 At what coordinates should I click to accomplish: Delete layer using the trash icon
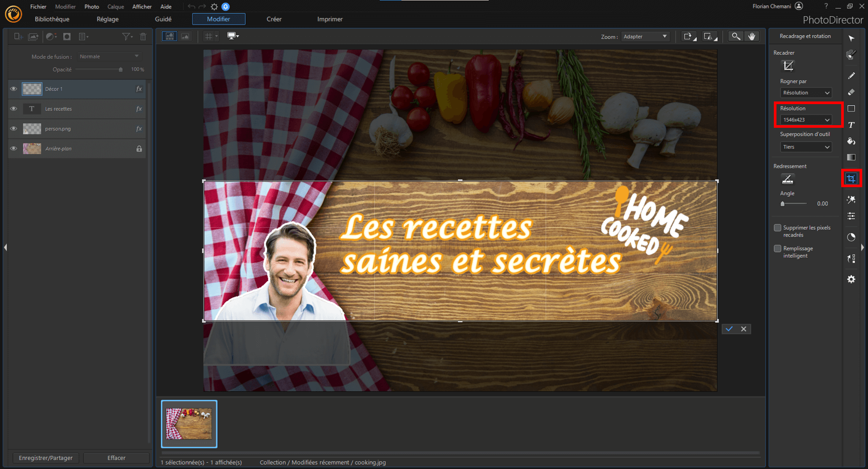[143, 37]
